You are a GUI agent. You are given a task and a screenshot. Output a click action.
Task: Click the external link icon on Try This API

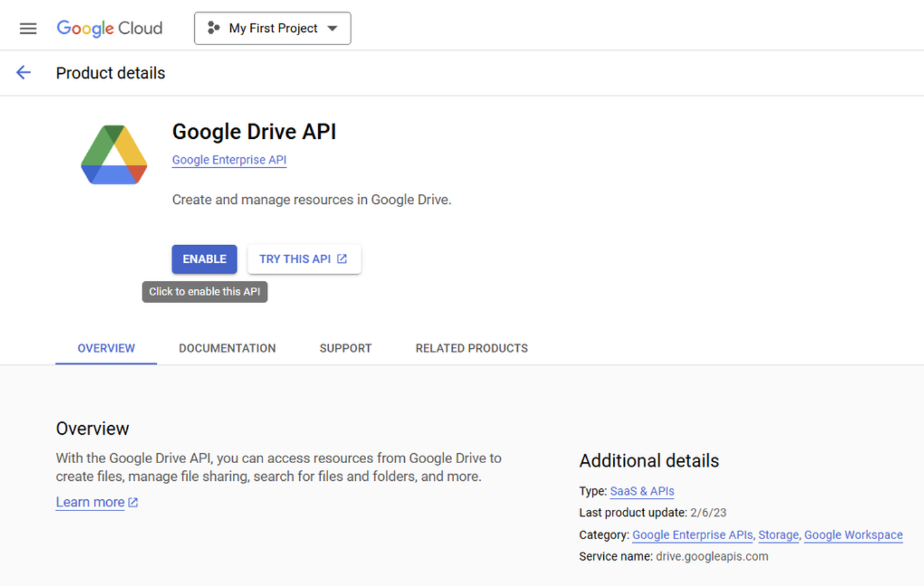pos(342,259)
